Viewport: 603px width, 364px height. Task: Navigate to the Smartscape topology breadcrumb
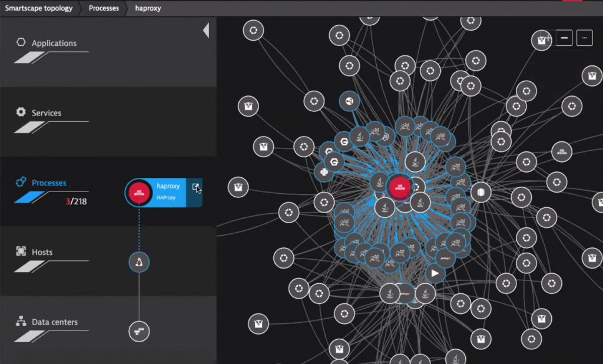point(37,8)
